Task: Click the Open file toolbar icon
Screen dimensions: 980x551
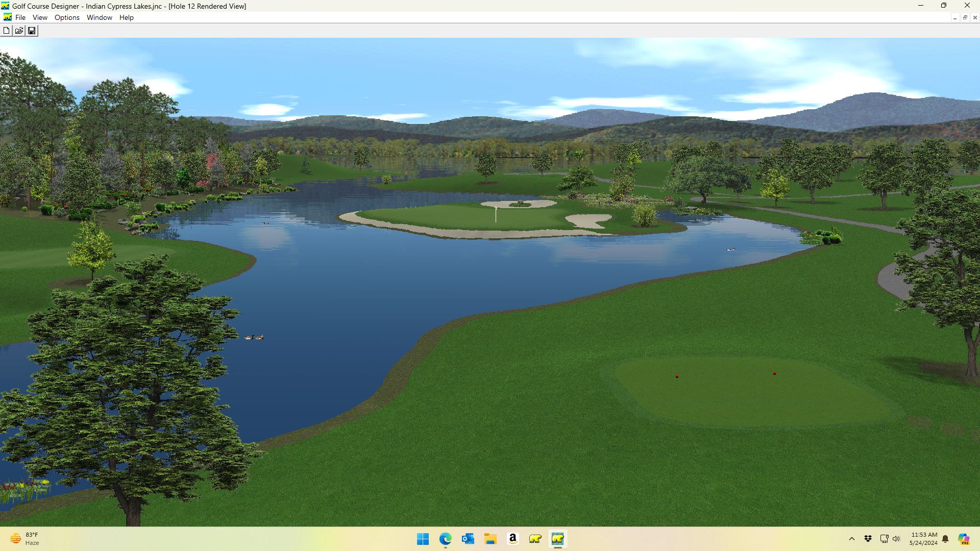Action: (19, 31)
